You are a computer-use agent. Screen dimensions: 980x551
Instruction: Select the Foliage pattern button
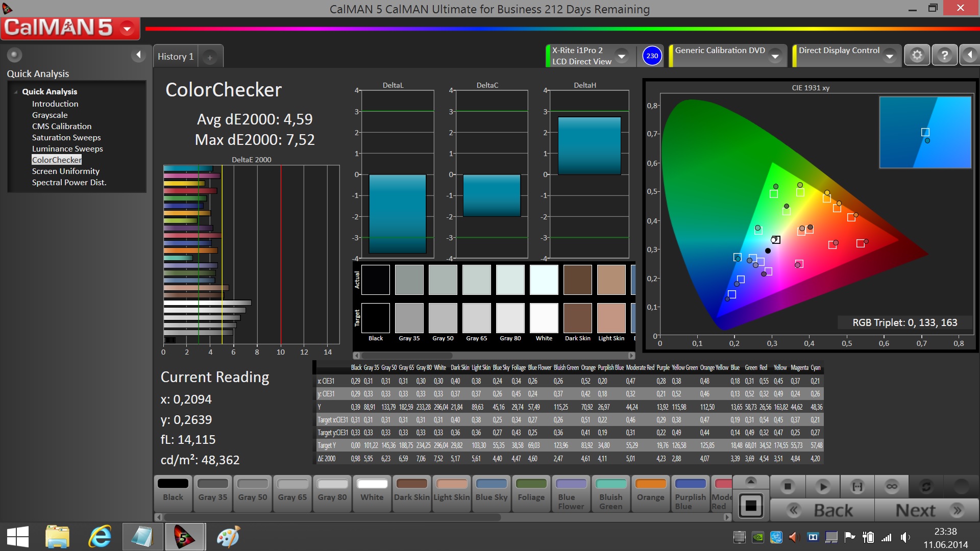click(x=531, y=493)
